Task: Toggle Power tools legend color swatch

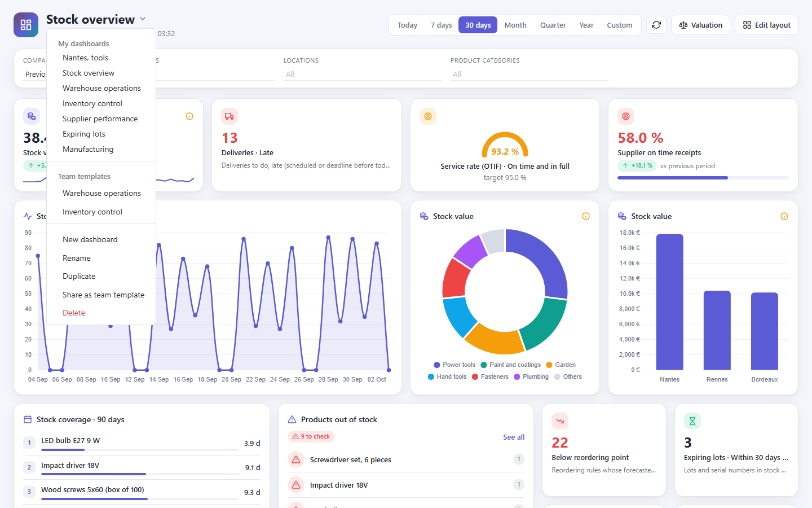Action: tap(437, 365)
